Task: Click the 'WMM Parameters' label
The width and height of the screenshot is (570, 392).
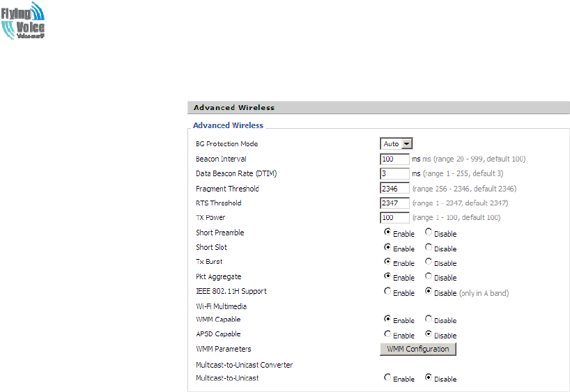Action: point(223,349)
